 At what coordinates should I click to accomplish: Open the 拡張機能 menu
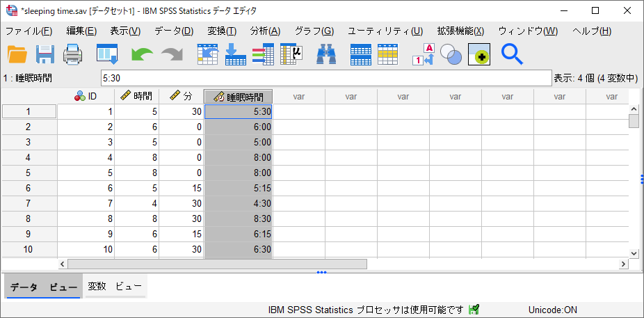point(460,31)
